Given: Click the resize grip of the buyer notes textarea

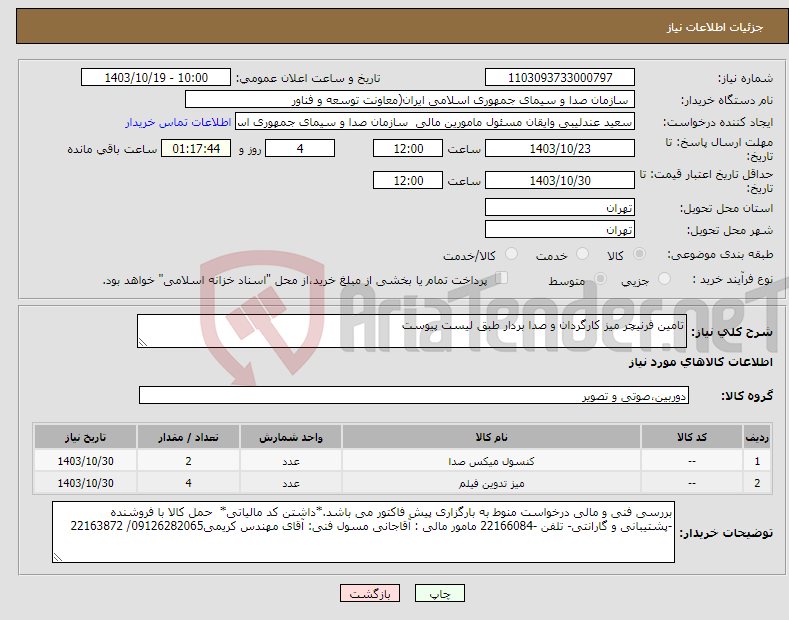Looking at the screenshot, I should [58, 557].
